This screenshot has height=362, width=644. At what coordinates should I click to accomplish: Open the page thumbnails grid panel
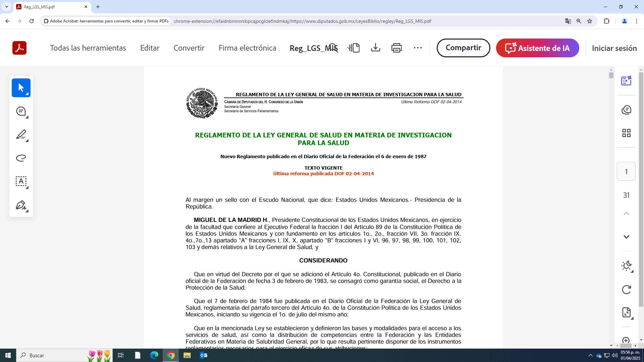point(626,133)
